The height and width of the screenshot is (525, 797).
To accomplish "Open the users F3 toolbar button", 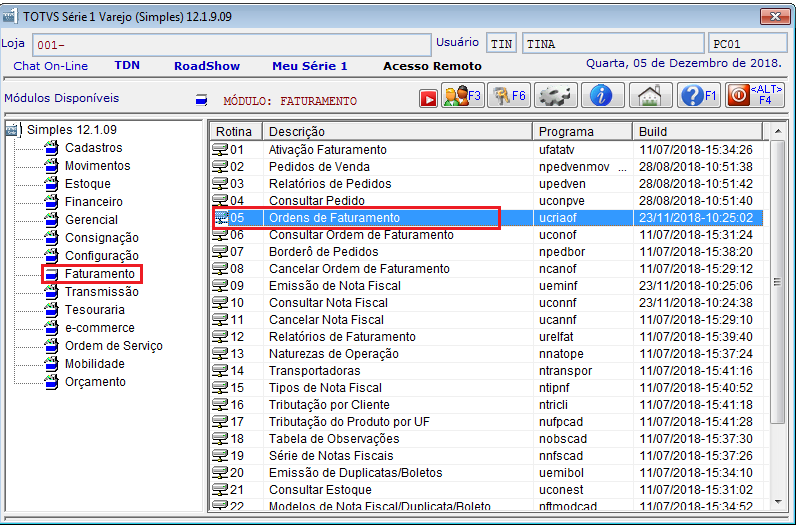I will [463, 95].
